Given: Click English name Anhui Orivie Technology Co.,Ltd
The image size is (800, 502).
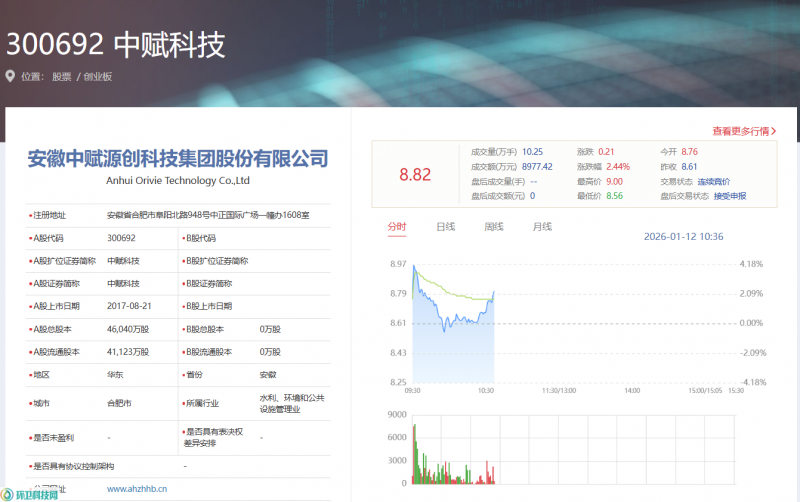Looking at the screenshot, I should click(178, 181).
